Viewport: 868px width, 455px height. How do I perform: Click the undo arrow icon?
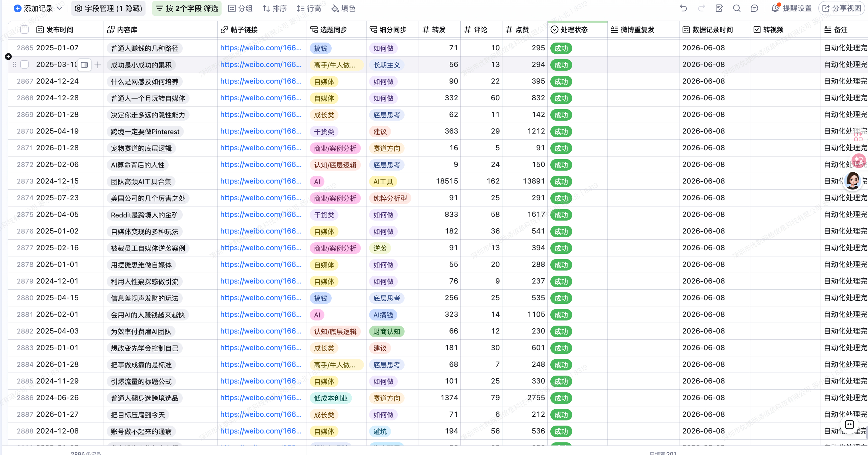click(x=683, y=8)
